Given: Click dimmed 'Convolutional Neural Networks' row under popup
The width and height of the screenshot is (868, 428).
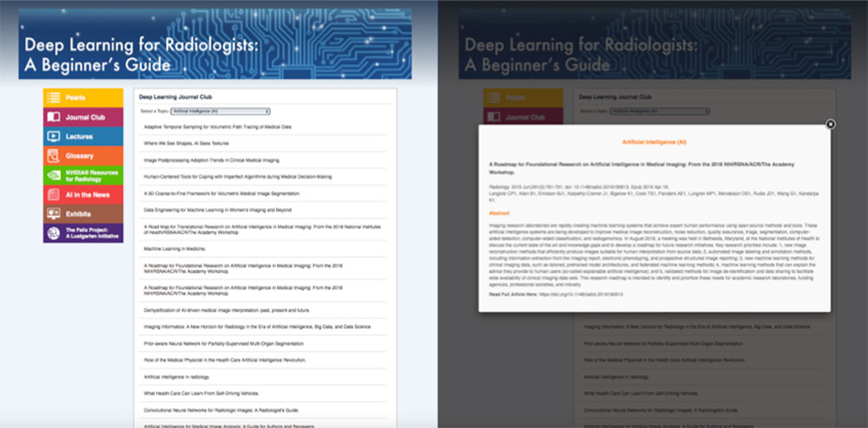Looking at the screenshot, I should pyautogui.click(x=661, y=411).
